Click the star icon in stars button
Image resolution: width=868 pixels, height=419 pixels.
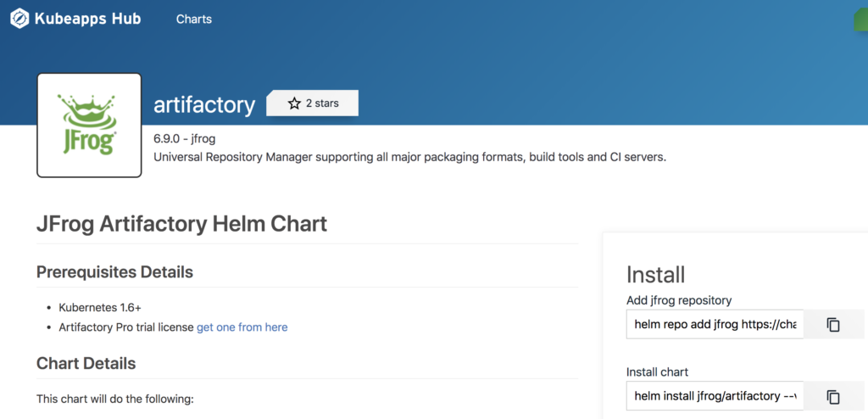coord(294,103)
